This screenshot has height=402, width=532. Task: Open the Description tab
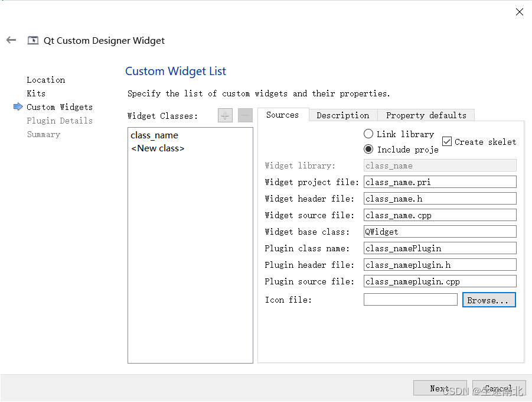click(342, 115)
